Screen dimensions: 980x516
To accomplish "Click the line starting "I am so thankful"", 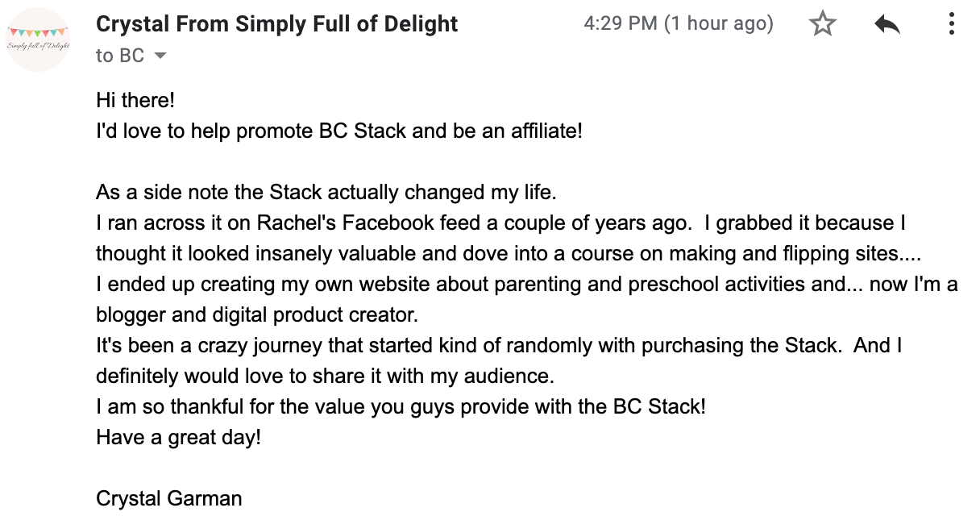I will (401, 406).
